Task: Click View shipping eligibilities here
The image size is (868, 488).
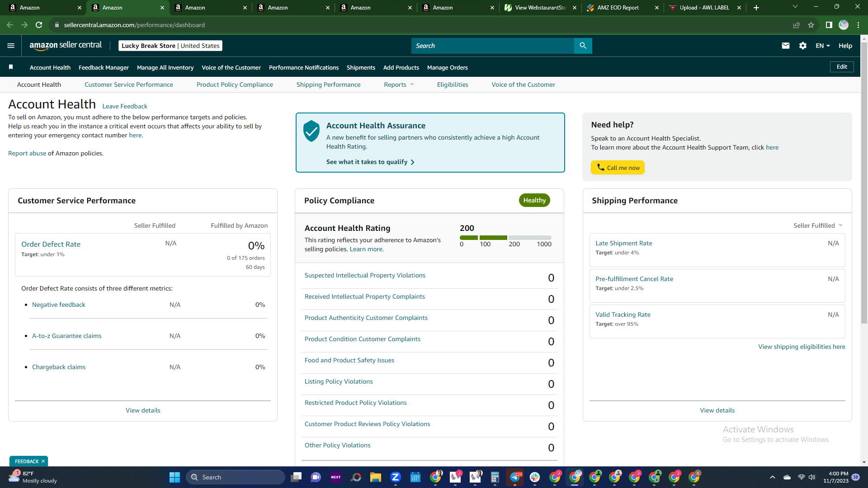Action: click(802, 347)
